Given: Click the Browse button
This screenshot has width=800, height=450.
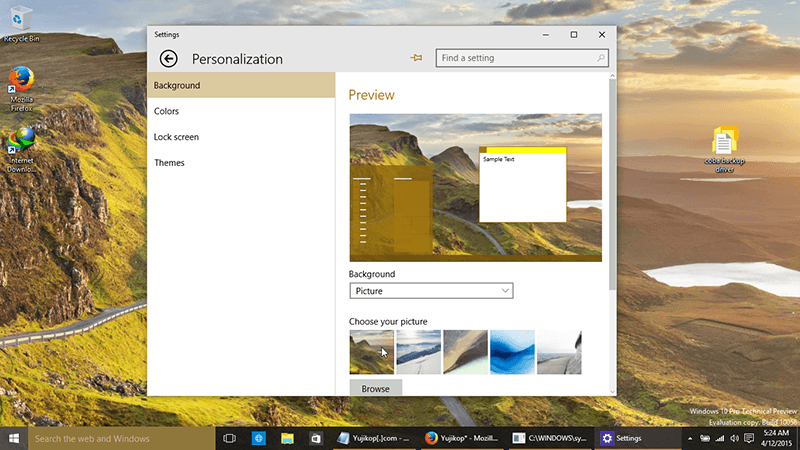Looking at the screenshot, I should click(376, 388).
